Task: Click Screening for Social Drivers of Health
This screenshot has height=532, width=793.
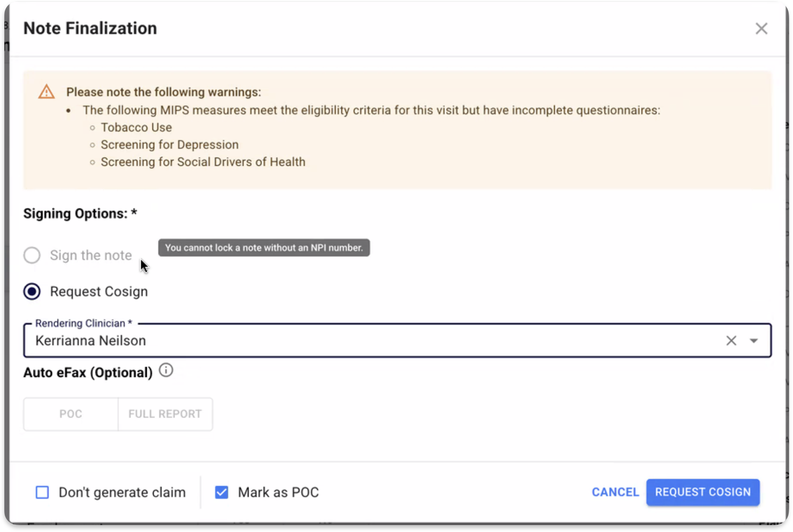Action: coord(203,162)
